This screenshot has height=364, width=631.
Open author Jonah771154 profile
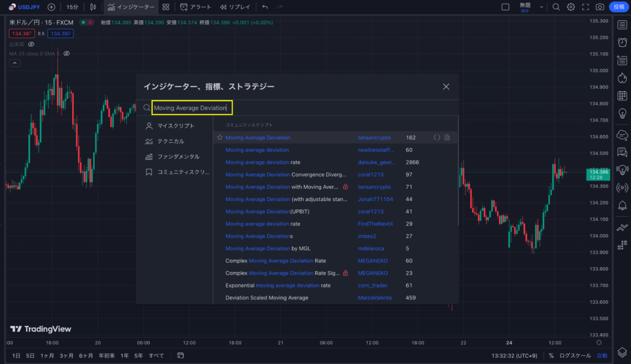[375, 199]
